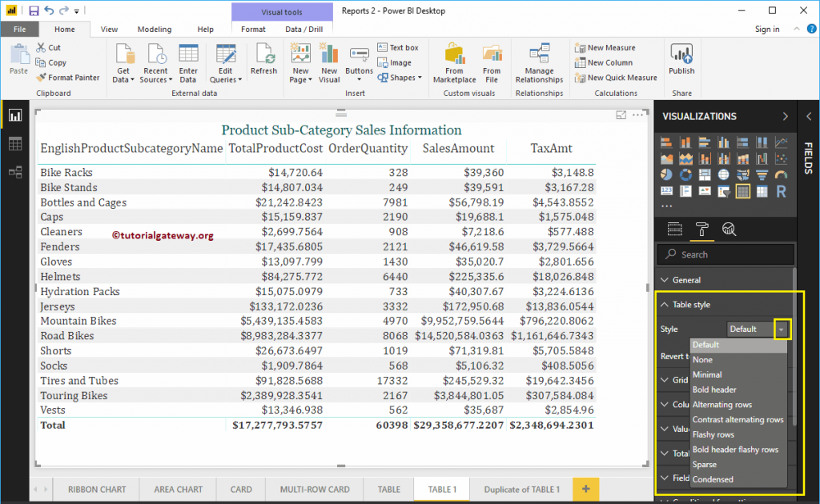Choose the matrix visualization icon
This screenshot has width=820, height=504.
coord(761,190)
